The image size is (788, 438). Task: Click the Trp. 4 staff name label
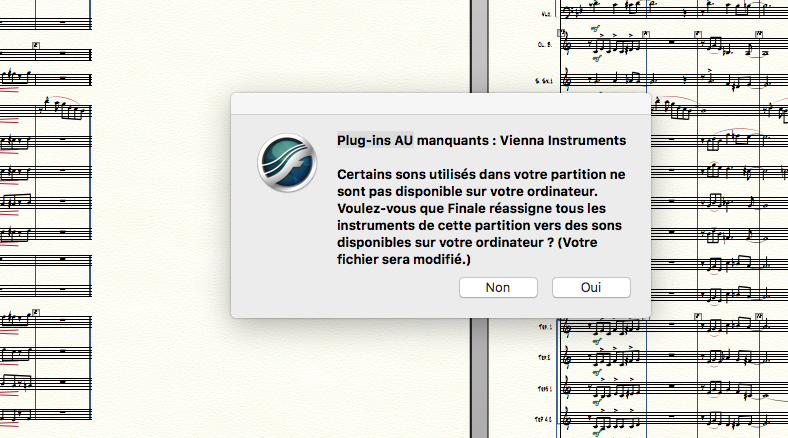pyautogui.click(x=543, y=418)
